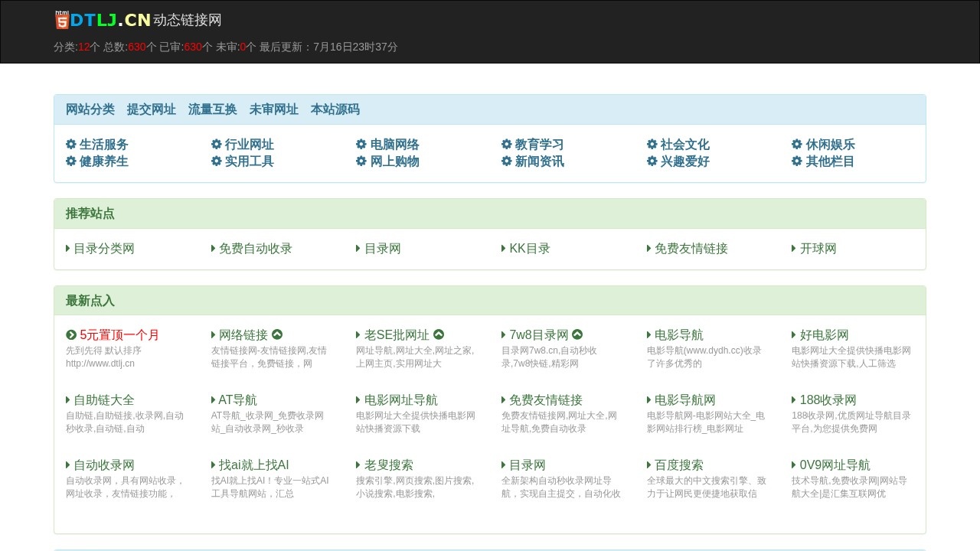Open the 网站分类 menu item
This screenshot has height=551, width=980.
point(90,109)
